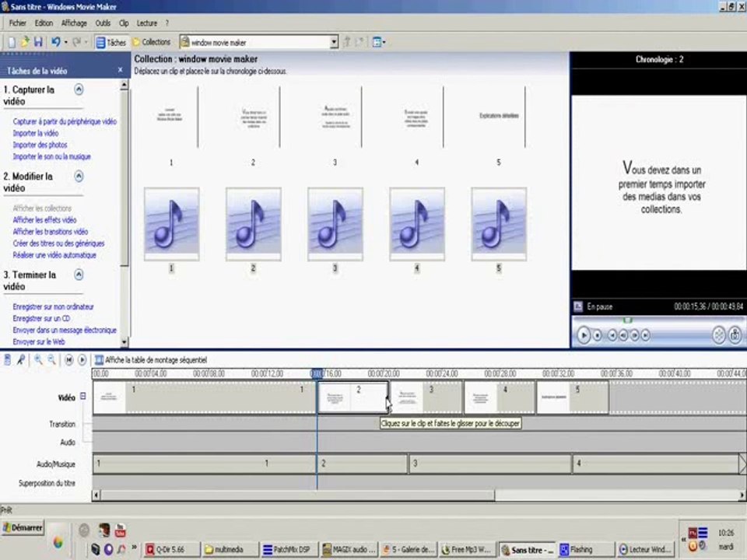This screenshot has height=560, width=747.
Task: Click the 'Importer des photos' link
Action: 40,145
